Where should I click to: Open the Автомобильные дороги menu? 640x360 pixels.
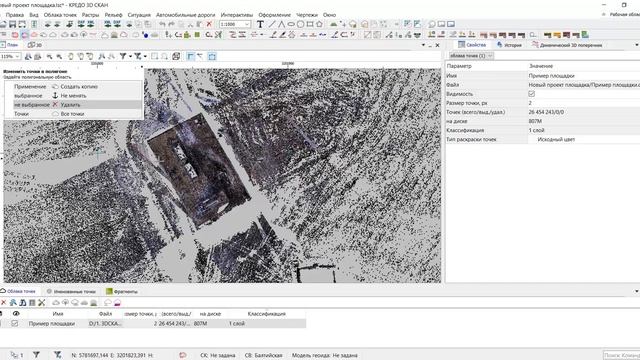[185, 15]
